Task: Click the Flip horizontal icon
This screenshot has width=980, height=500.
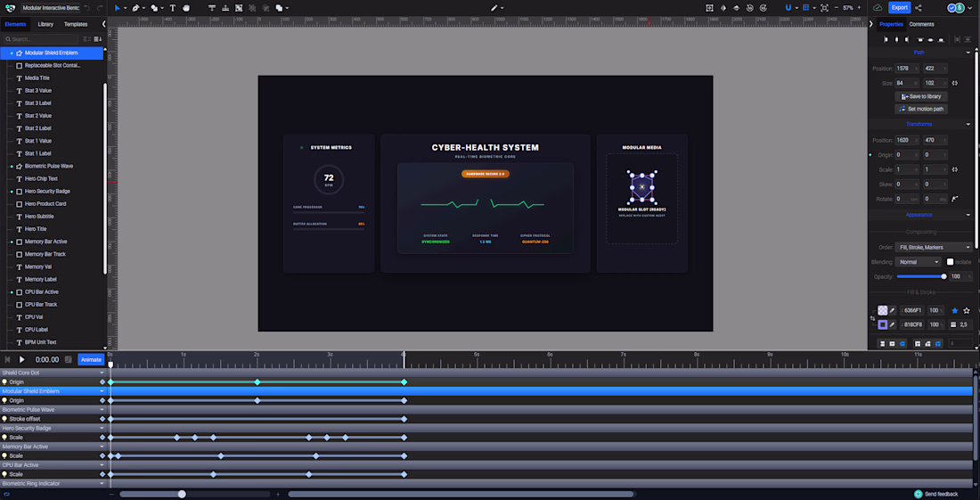Action: (x=723, y=8)
